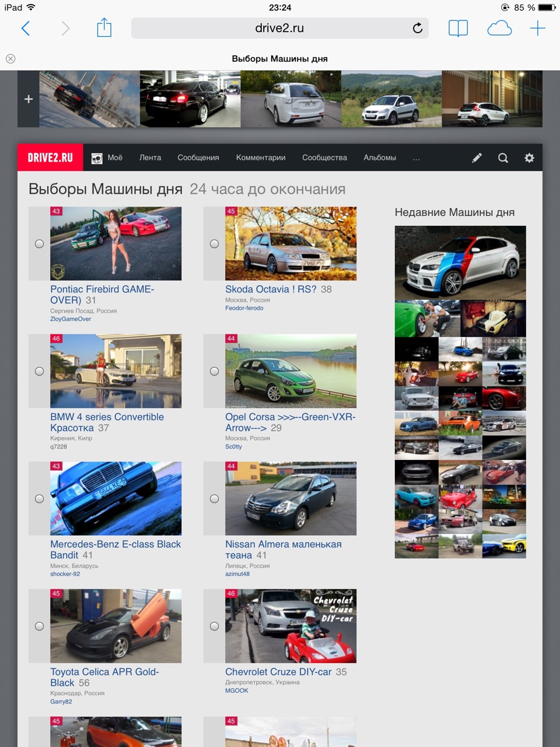Open white BMW X6 recent car photo
The image size is (560, 747).
click(x=460, y=263)
